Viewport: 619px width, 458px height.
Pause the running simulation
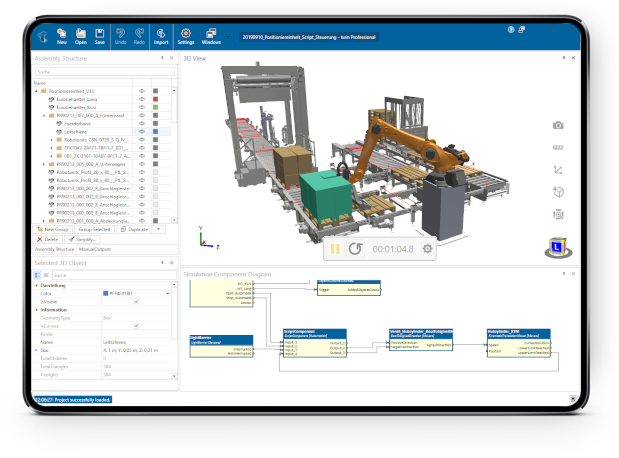335,249
